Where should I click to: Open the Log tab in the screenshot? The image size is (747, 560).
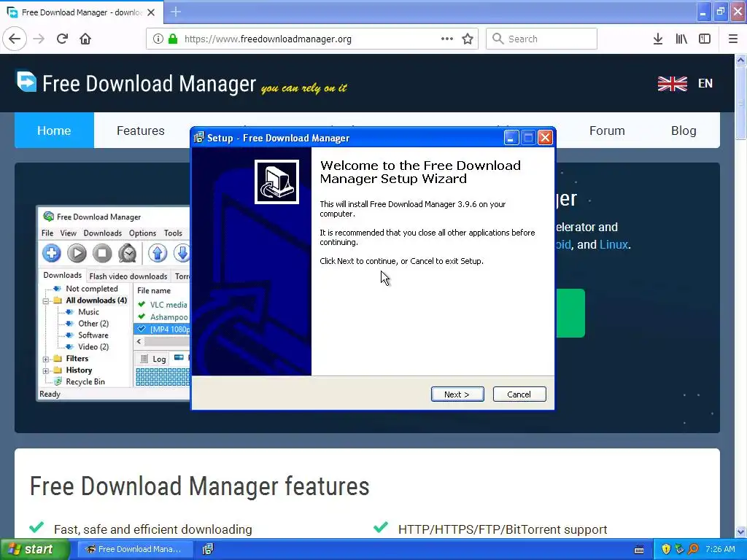[153, 359]
